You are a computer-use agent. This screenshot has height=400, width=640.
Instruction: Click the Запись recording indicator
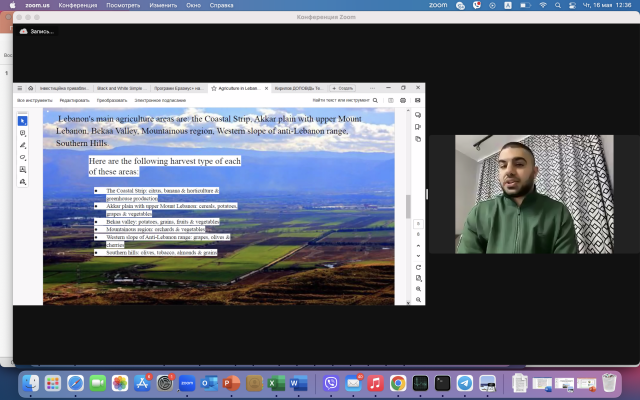click(x=37, y=31)
